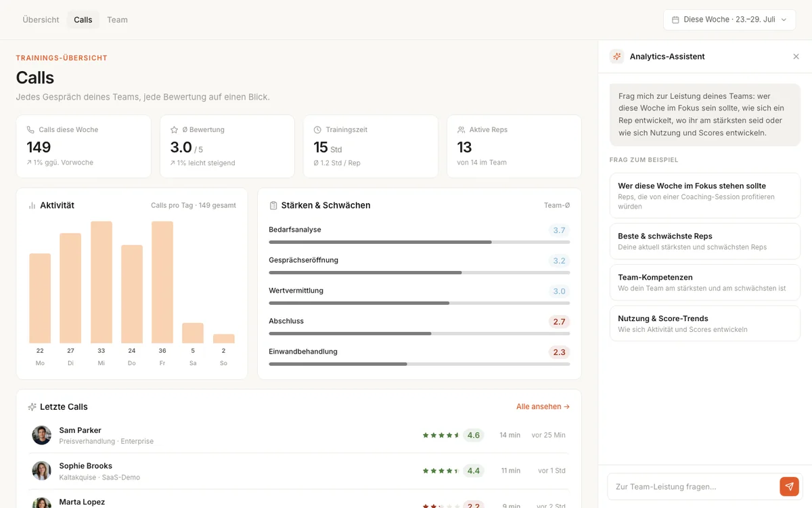812x508 pixels.
Task: Click the Analytics-Assistent sparkle icon
Action: click(616, 57)
